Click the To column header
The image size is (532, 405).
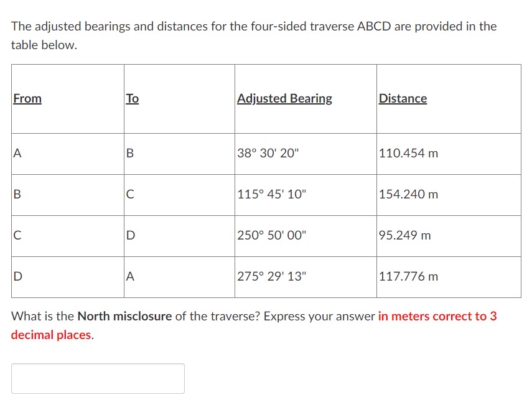pyautogui.click(x=131, y=98)
